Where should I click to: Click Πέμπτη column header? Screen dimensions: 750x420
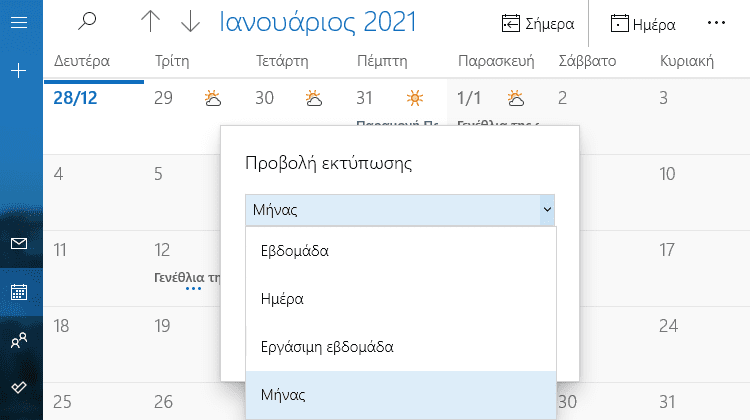(382, 61)
